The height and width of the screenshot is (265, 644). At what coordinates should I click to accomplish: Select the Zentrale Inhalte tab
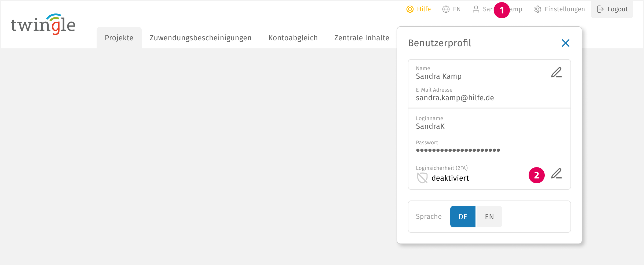click(x=361, y=38)
